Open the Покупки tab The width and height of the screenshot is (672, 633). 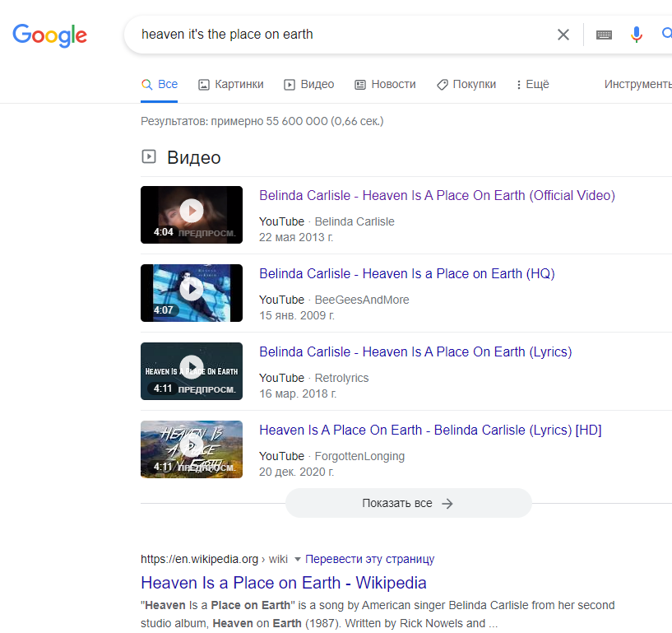(x=466, y=85)
